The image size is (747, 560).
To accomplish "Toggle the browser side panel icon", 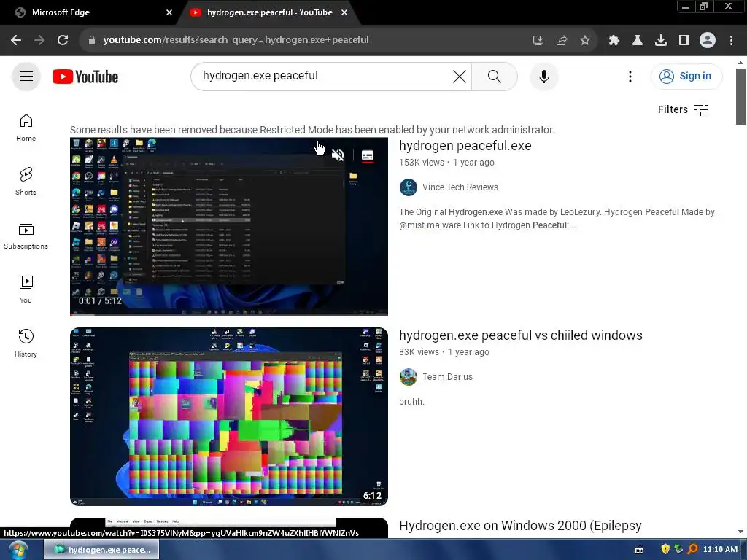I will click(684, 41).
